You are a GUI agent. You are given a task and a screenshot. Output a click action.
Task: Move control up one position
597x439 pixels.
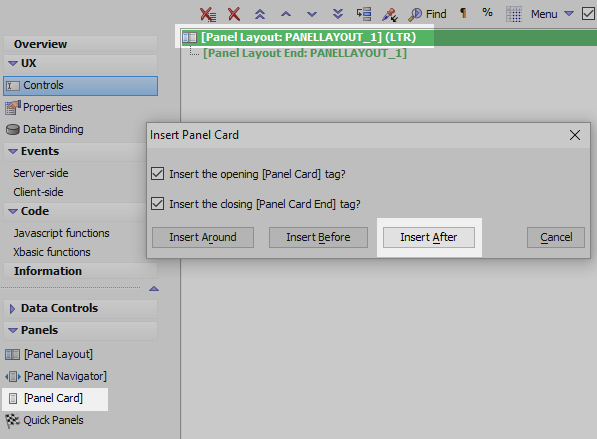click(x=286, y=14)
